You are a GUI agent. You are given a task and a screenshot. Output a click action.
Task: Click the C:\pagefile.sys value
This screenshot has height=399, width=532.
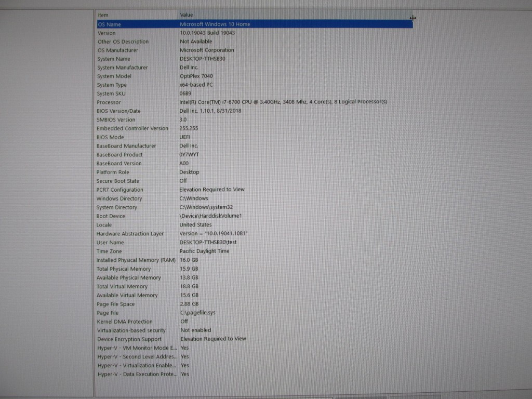(x=197, y=313)
